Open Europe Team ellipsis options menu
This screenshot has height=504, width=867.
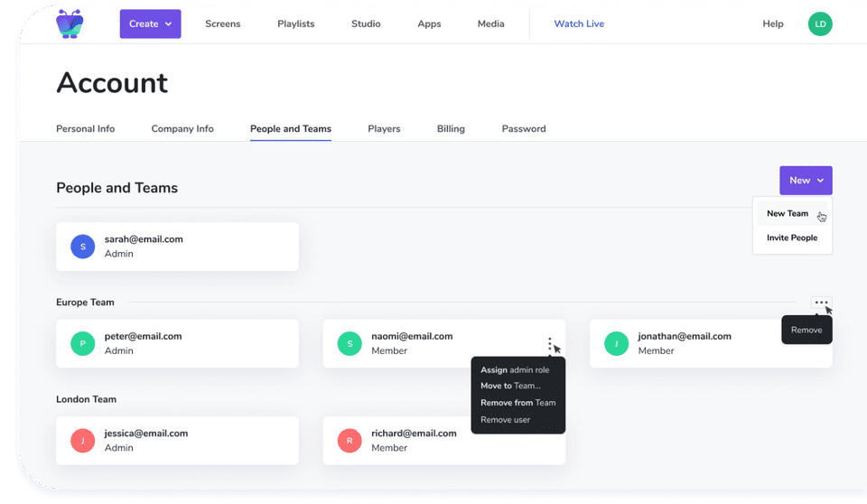click(821, 302)
